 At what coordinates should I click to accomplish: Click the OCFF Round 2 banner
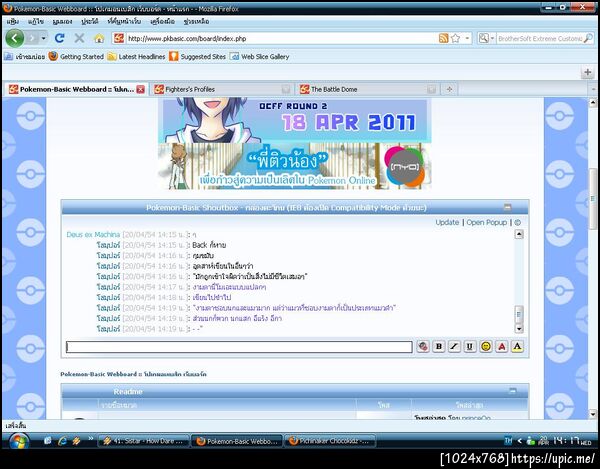coord(295,120)
